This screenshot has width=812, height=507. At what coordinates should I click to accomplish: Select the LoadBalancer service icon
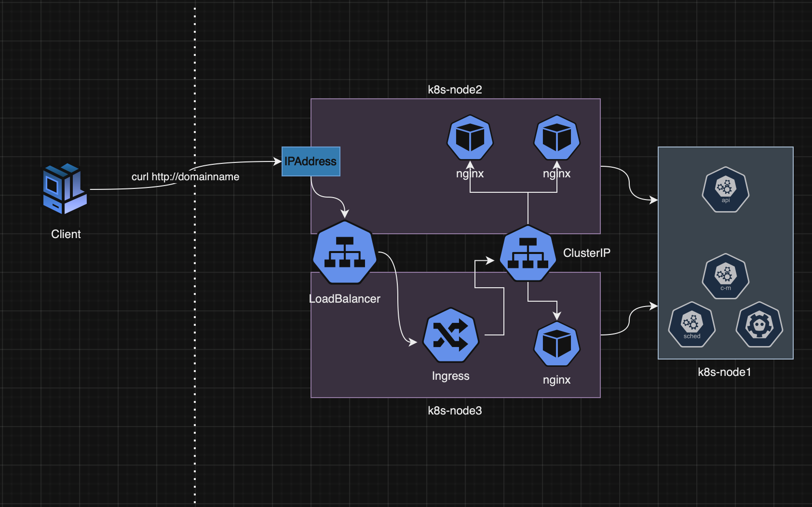(344, 253)
